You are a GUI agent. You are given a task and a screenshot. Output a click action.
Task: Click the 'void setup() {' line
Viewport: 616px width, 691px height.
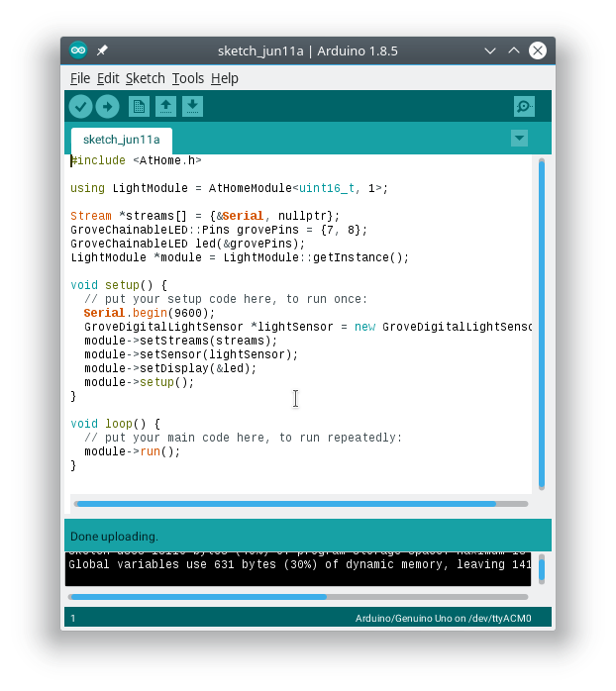click(x=119, y=285)
